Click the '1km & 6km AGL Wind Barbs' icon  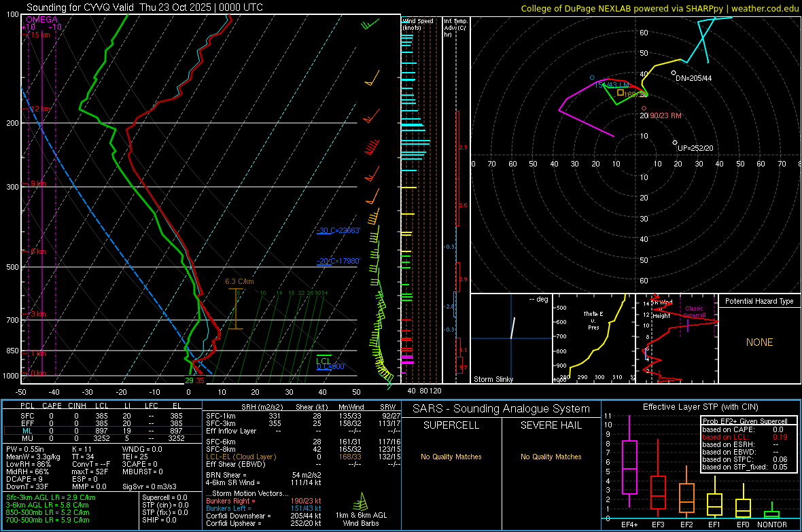(361, 502)
